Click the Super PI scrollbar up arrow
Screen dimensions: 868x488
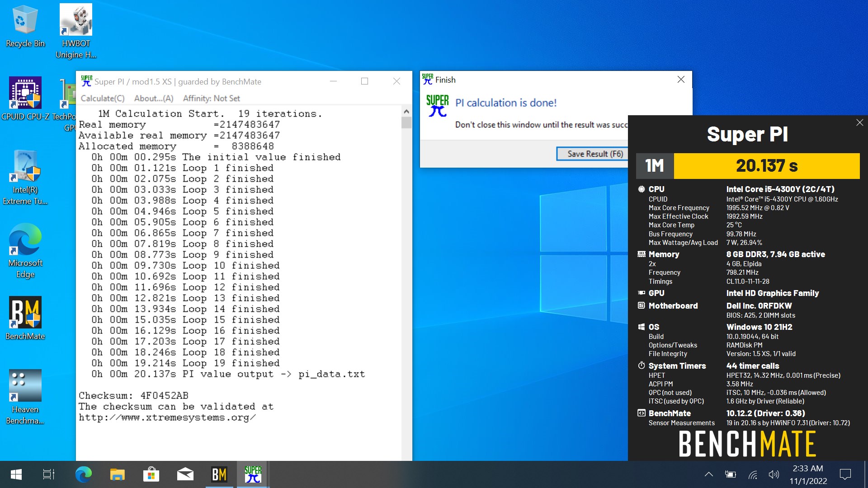click(406, 111)
